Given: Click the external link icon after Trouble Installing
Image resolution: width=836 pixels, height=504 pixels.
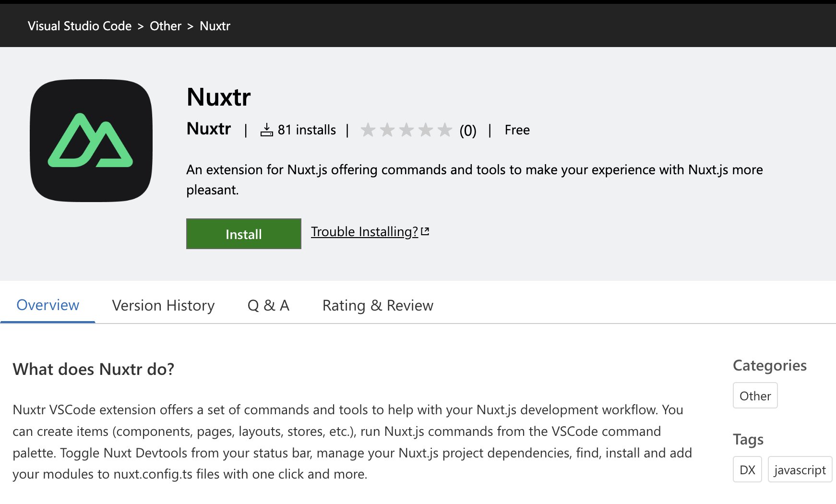Looking at the screenshot, I should tap(425, 231).
